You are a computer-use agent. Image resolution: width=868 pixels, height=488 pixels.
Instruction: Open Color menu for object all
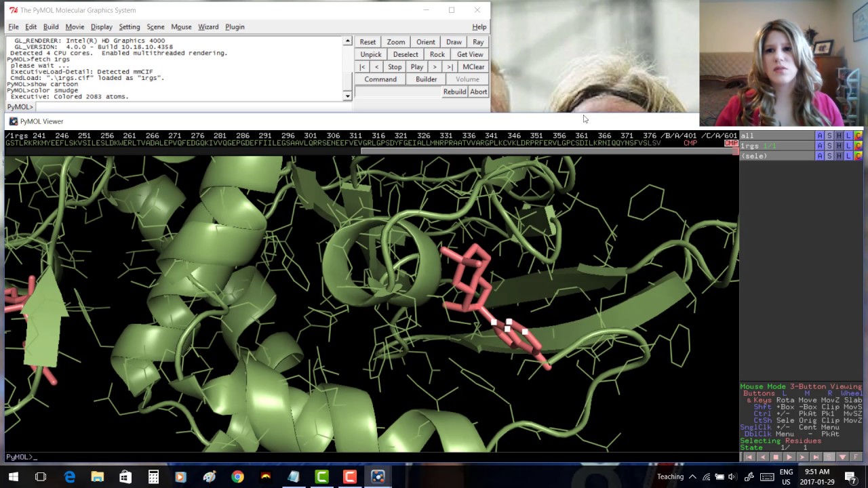858,136
